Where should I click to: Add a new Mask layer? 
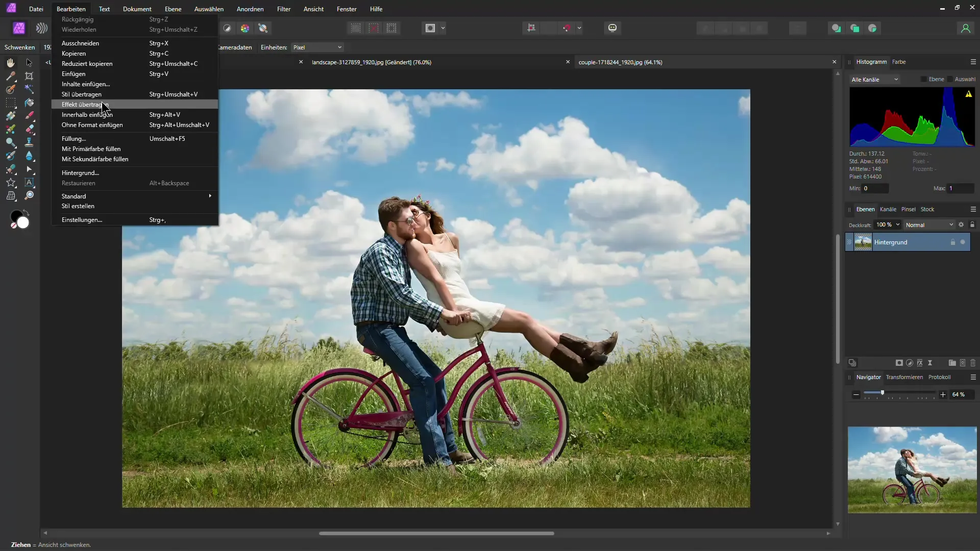pyautogui.click(x=899, y=363)
